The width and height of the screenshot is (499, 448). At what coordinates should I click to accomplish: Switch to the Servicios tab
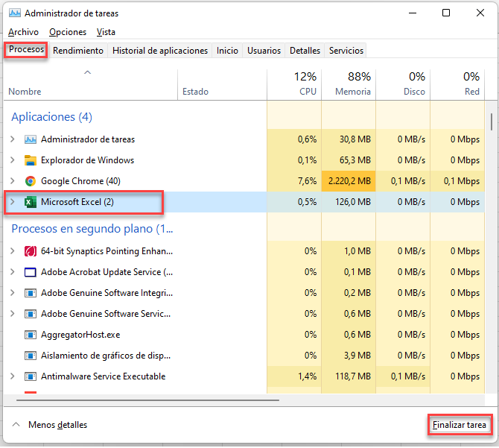tap(346, 51)
